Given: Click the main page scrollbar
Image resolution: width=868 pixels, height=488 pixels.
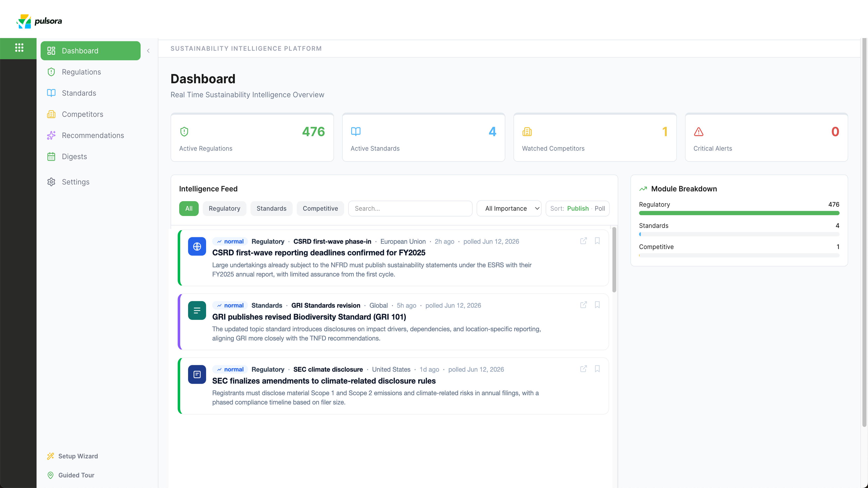Looking at the screenshot, I should pos(864,232).
